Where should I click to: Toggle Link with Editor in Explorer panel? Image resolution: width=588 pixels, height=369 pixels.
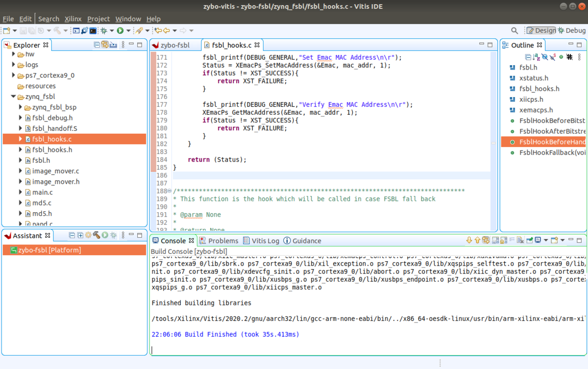[x=105, y=45]
